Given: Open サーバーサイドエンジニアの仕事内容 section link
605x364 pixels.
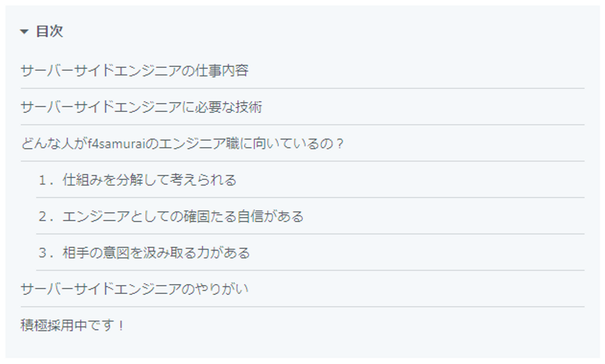Looking at the screenshot, I should [134, 71].
